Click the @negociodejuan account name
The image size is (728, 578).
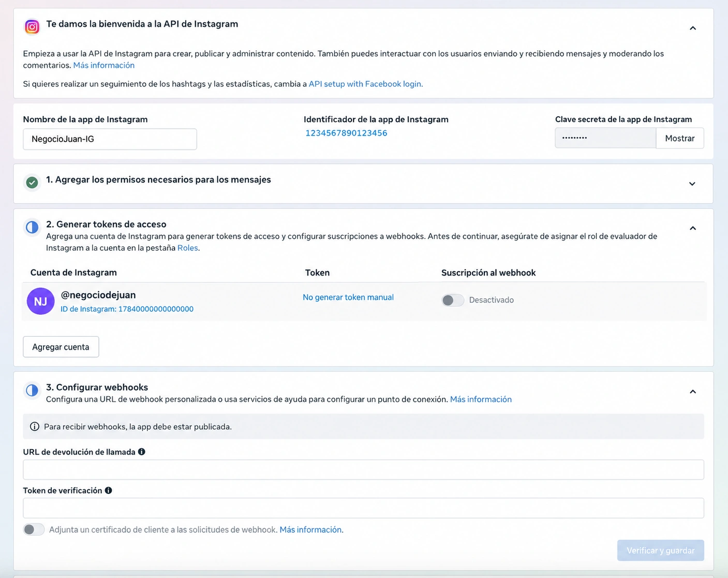[x=98, y=295]
